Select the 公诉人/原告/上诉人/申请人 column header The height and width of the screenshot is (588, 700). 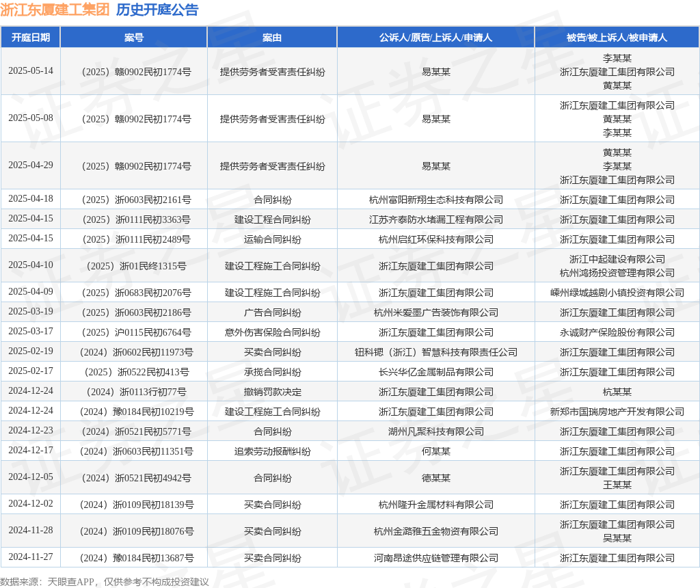click(x=435, y=38)
